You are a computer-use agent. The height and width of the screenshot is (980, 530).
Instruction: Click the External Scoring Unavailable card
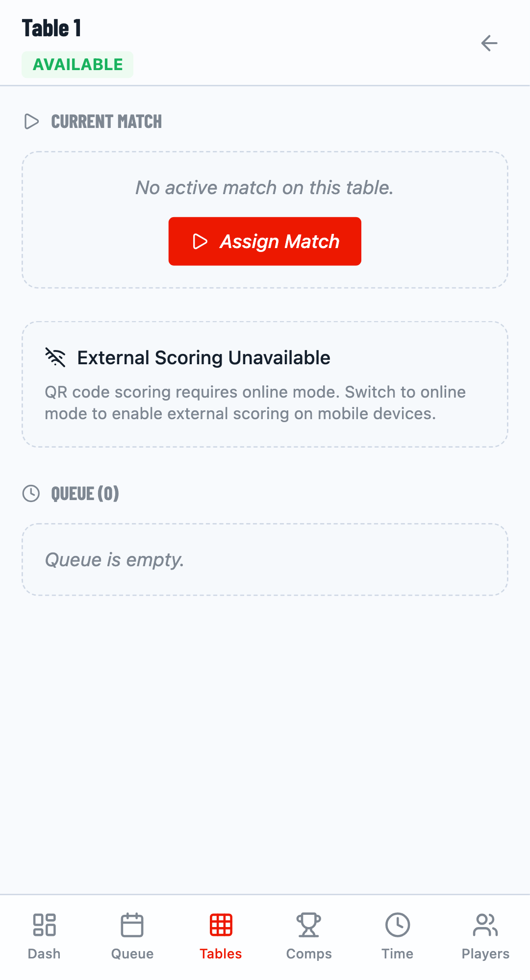[265, 384]
